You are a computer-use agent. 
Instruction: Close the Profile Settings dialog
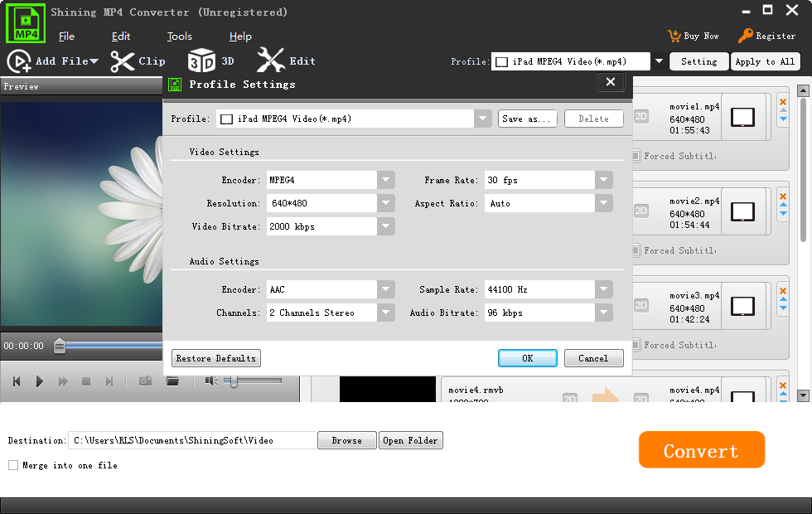pos(611,82)
